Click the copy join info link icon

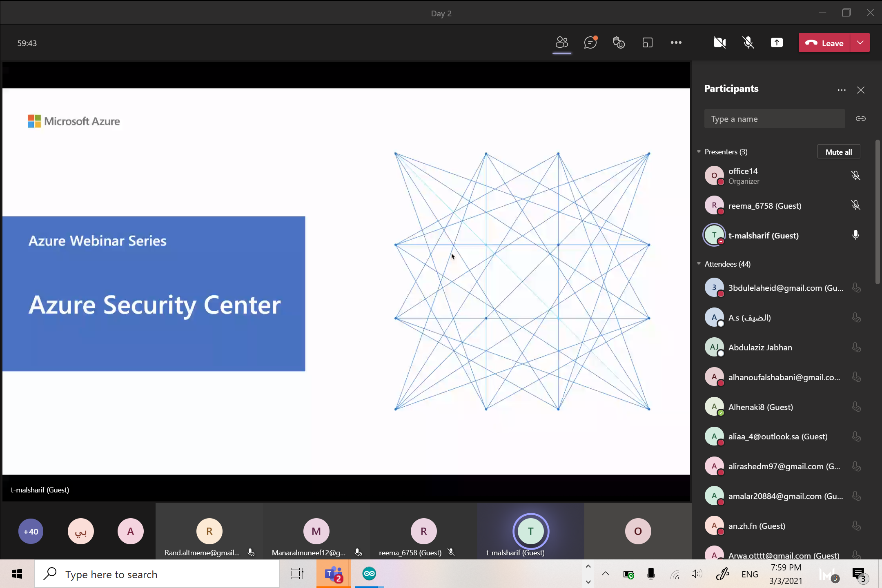[860, 119]
